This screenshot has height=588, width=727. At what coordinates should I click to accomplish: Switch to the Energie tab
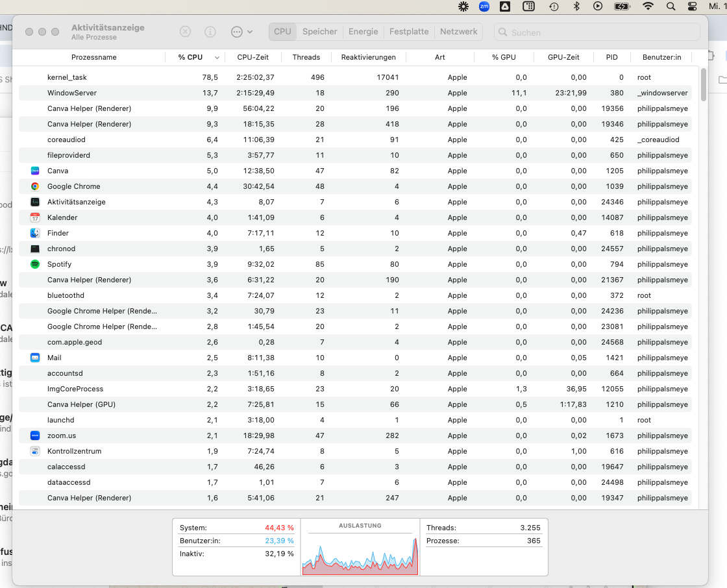click(363, 32)
